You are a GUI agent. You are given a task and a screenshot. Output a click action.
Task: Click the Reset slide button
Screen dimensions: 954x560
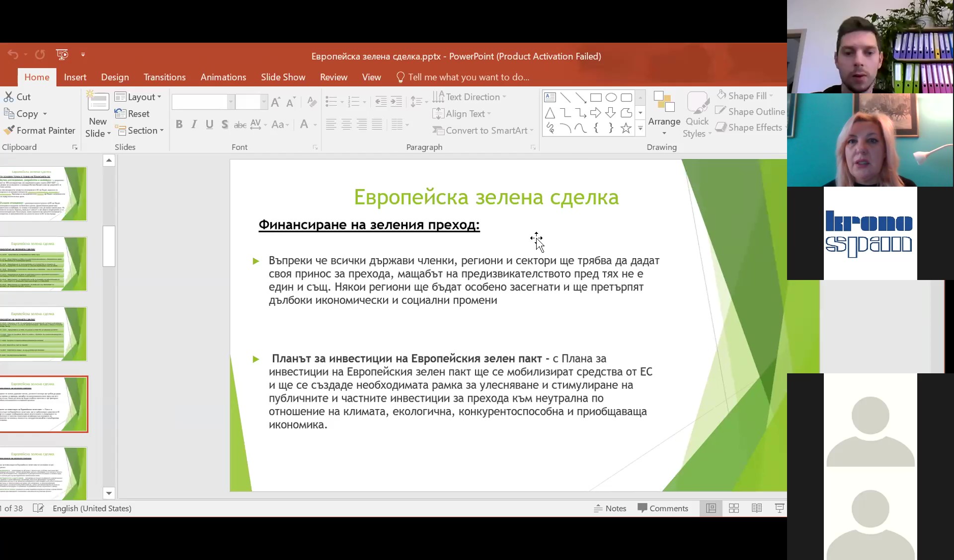coord(132,114)
